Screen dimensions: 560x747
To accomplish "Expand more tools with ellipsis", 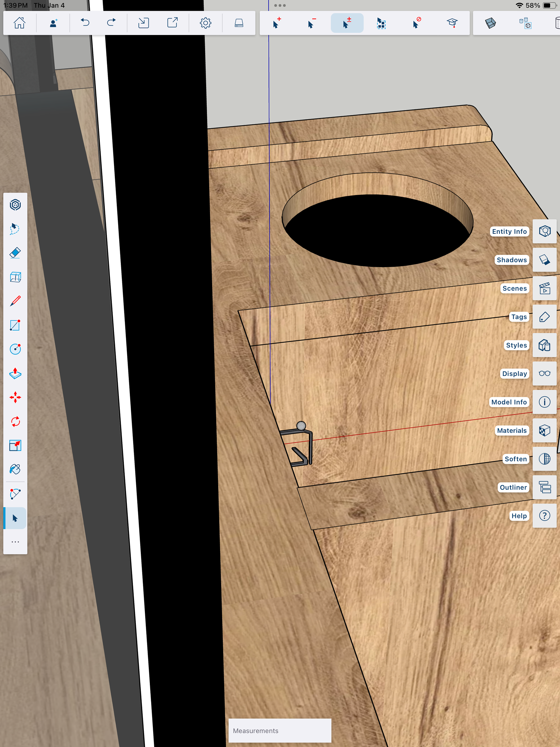I will pos(15,542).
